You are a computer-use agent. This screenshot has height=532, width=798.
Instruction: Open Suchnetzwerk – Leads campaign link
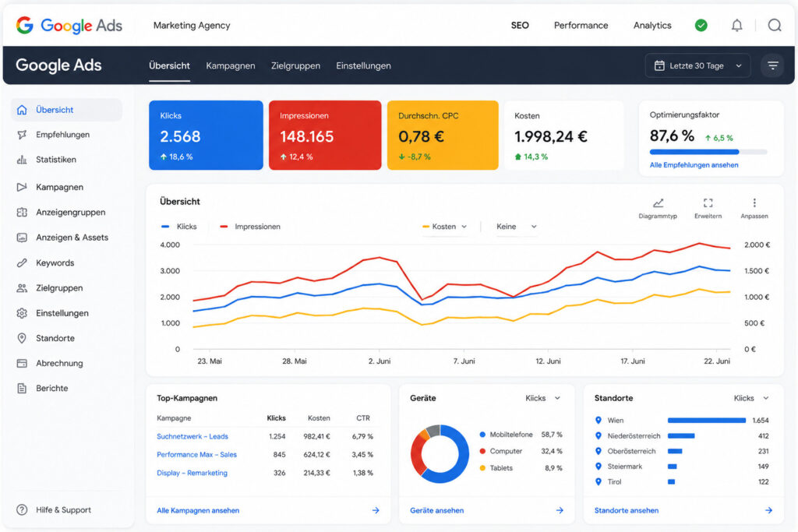click(192, 436)
